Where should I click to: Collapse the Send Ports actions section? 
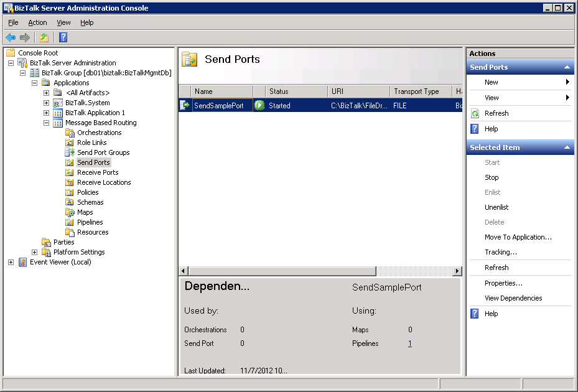point(567,67)
